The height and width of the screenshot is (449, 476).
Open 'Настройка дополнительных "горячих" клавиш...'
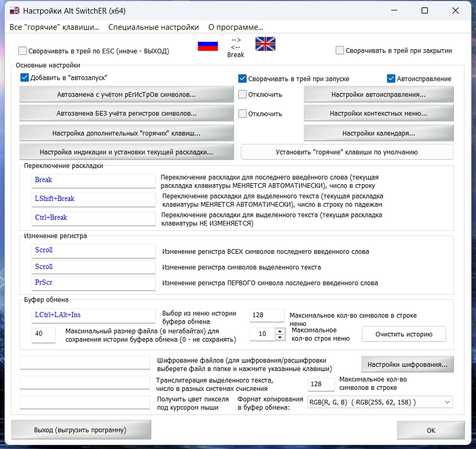coord(127,133)
